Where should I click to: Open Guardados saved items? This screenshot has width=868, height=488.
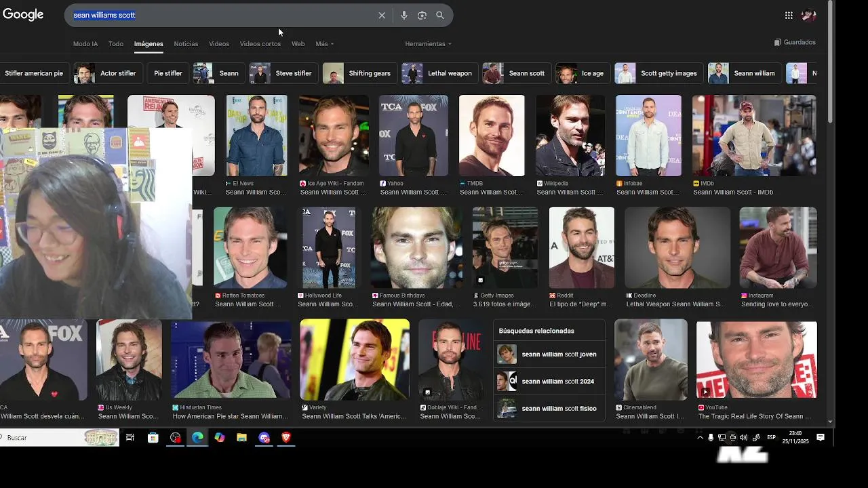coord(795,42)
